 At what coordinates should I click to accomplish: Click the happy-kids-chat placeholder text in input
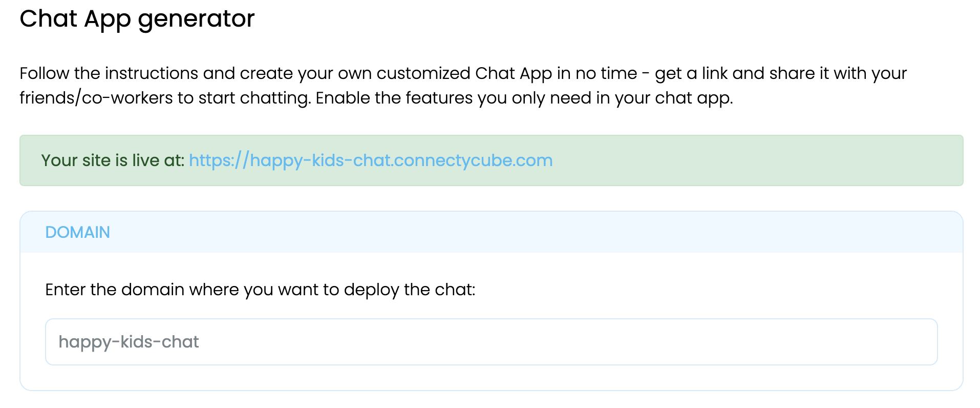click(129, 342)
